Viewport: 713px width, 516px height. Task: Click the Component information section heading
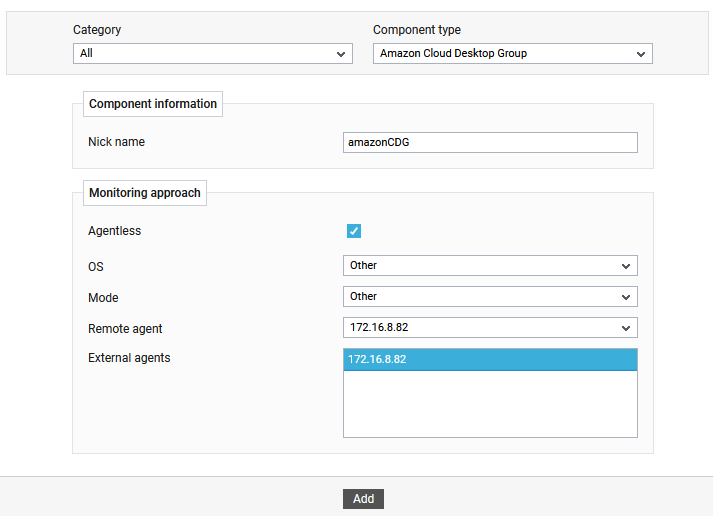point(153,104)
